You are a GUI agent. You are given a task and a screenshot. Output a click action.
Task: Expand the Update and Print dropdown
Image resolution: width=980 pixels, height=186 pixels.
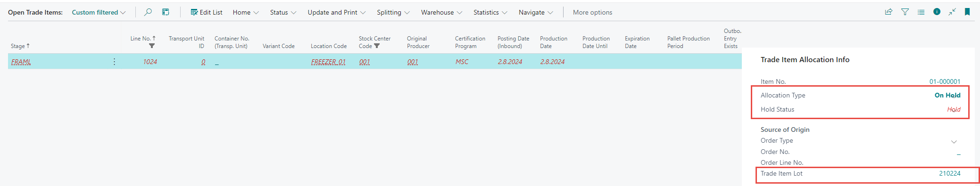coord(337,12)
